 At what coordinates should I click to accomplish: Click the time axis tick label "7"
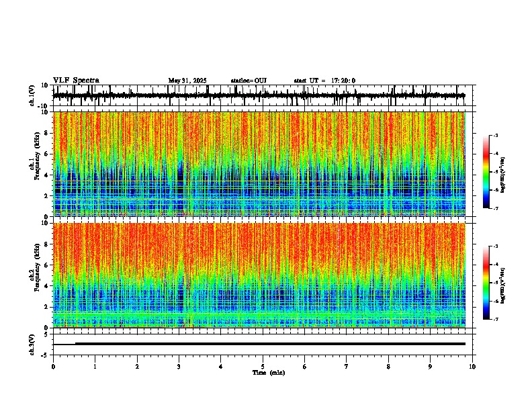tap(347, 367)
